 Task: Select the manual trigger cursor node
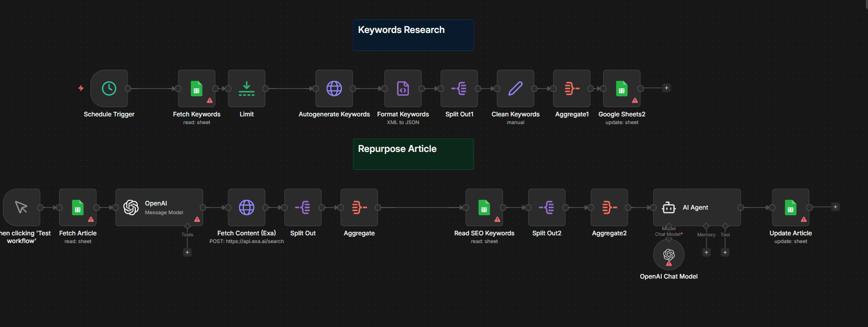[22, 208]
